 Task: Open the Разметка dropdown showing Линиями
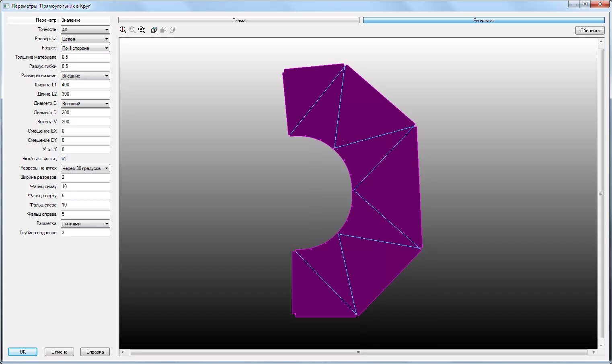tap(85, 224)
